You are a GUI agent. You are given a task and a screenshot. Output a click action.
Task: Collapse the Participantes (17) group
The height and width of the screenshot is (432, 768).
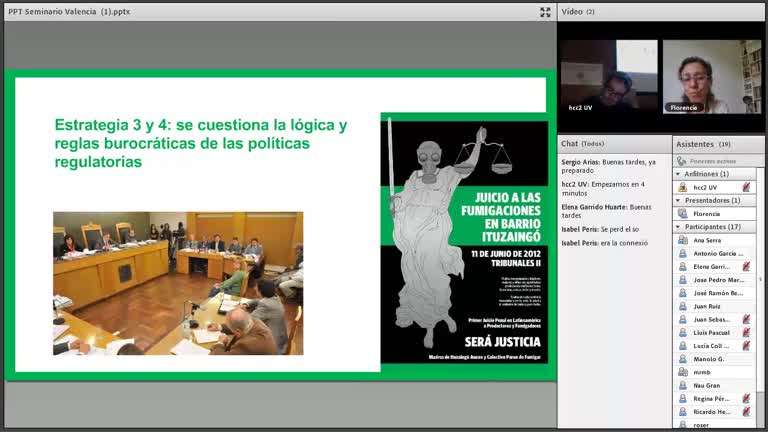pos(678,227)
